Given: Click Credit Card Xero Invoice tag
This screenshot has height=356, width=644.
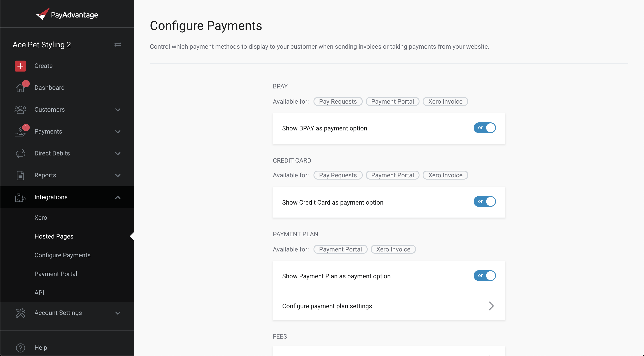Looking at the screenshot, I should (x=445, y=175).
